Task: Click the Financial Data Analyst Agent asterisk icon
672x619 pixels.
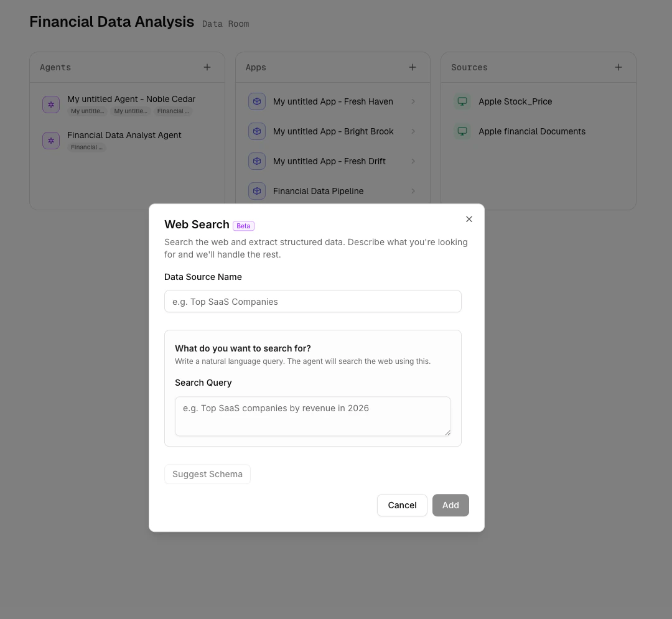Action: [x=51, y=141]
